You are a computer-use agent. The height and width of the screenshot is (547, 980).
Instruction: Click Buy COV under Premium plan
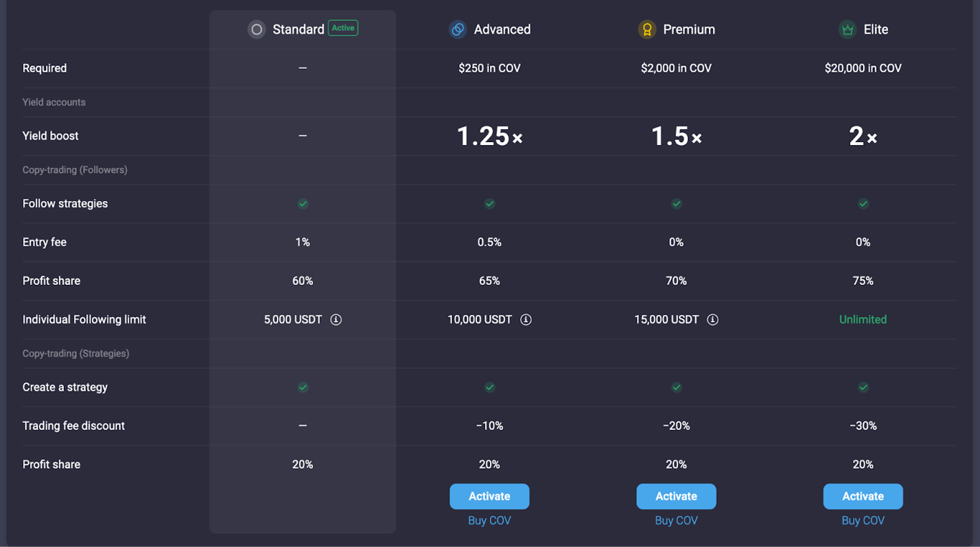click(677, 520)
